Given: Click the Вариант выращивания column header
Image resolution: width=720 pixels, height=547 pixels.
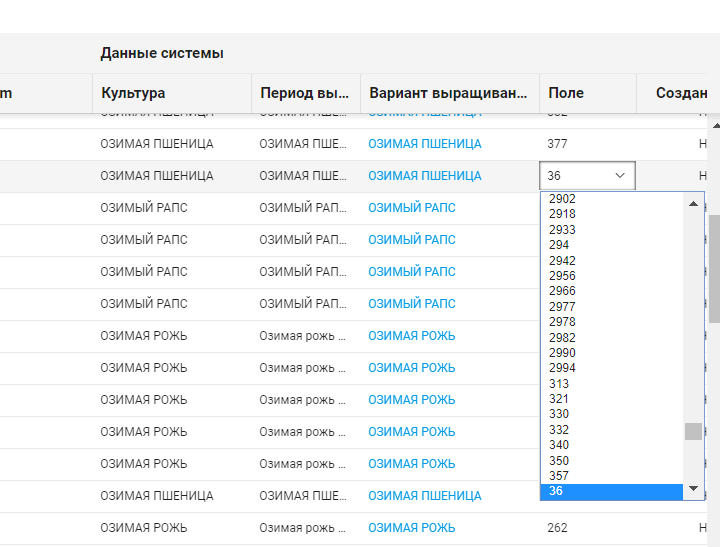Looking at the screenshot, I should click(x=447, y=93).
